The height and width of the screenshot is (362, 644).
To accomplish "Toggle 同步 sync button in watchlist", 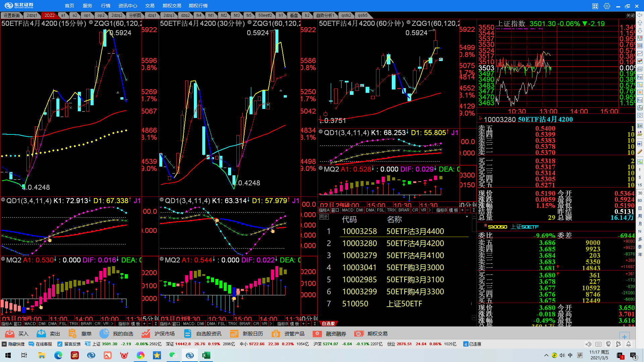I will (324, 217).
